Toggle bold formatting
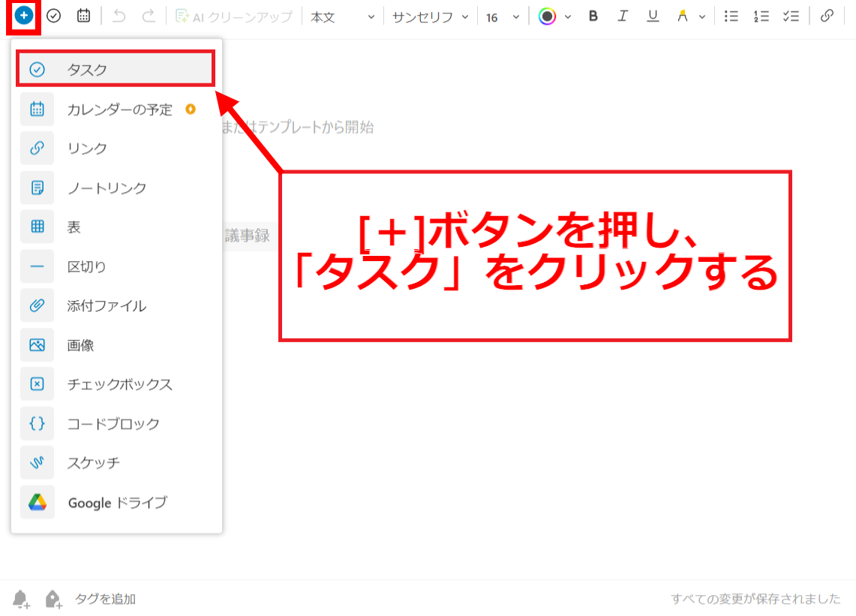This screenshot has height=616, width=856. click(593, 16)
